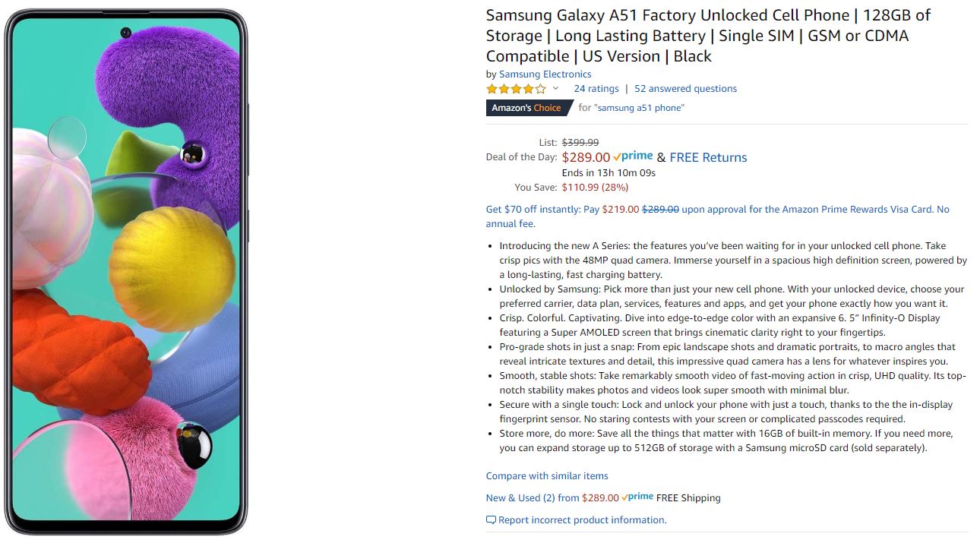Click the speech bubble report icon
Image resolution: width=980 pixels, height=540 pixels.
coord(491,520)
